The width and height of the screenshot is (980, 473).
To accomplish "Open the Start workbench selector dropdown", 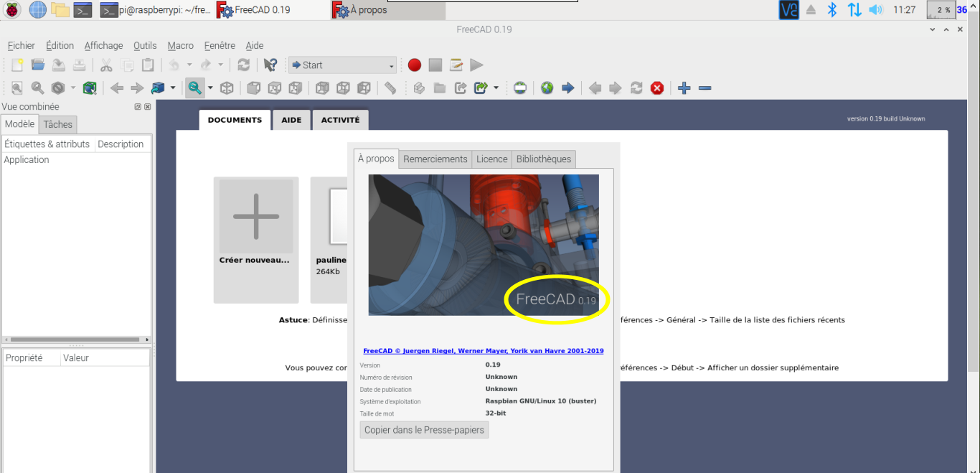I will [x=342, y=65].
